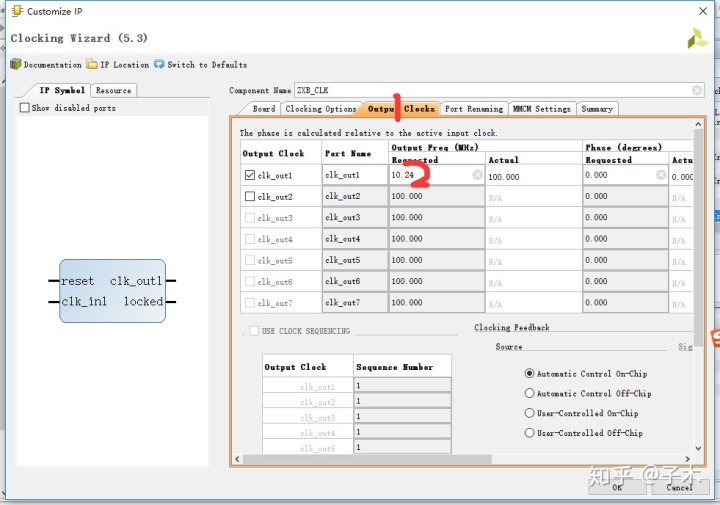The width and height of the screenshot is (720, 505).
Task: Toggle USE CLOCK SEQUENCING checkbox
Action: [254, 331]
